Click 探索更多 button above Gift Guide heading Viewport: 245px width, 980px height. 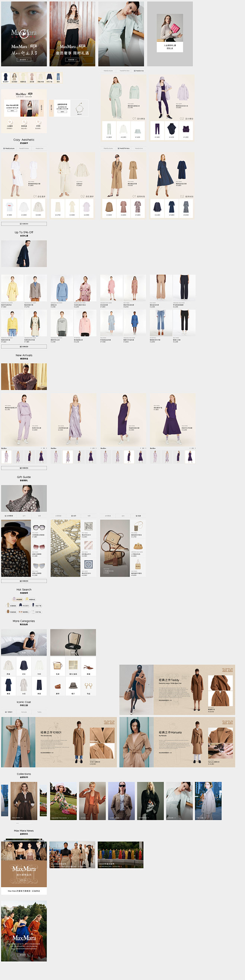click(24, 468)
